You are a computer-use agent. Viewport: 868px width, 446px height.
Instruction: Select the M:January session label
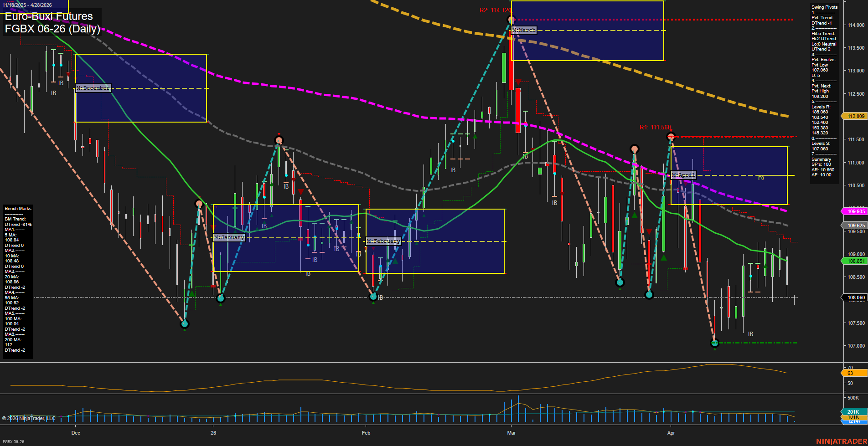pyautogui.click(x=229, y=237)
